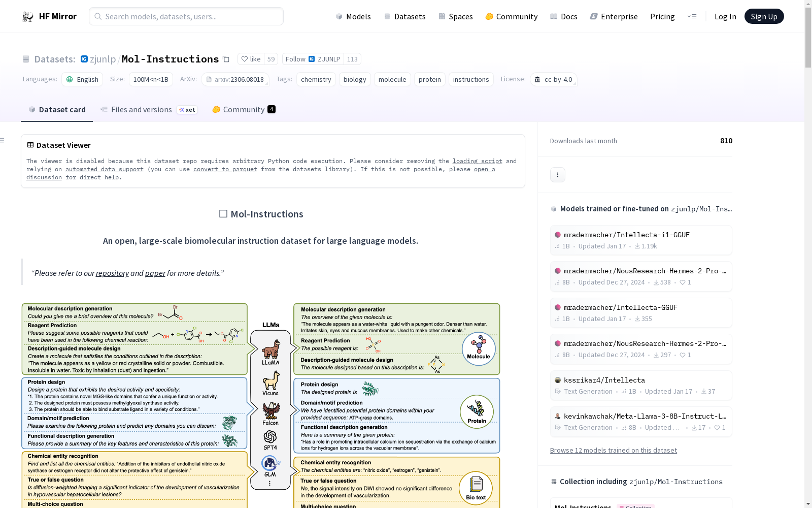Open Browse 12 models trained on this dataset
The image size is (812, 508).
pos(613,450)
